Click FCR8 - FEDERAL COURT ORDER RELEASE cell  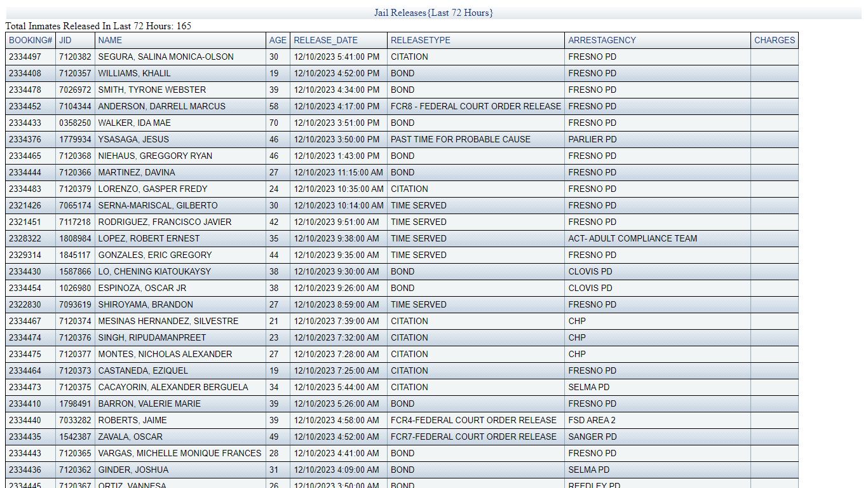[x=476, y=106]
